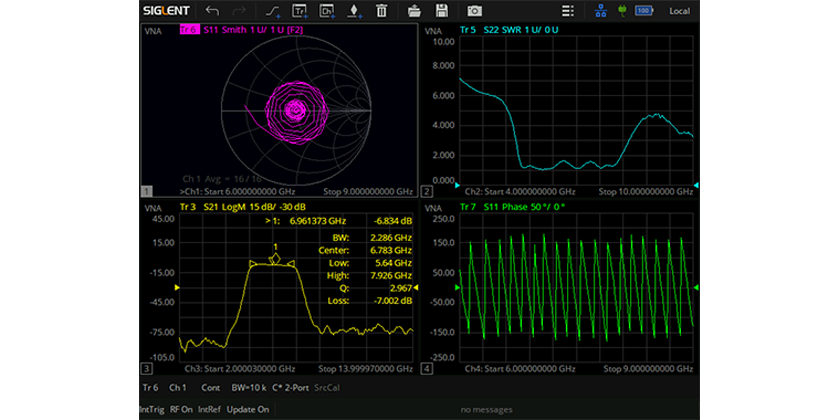The image size is (840, 420).
Task: Open the Tr 6 trace selector
Action: (150, 386)
